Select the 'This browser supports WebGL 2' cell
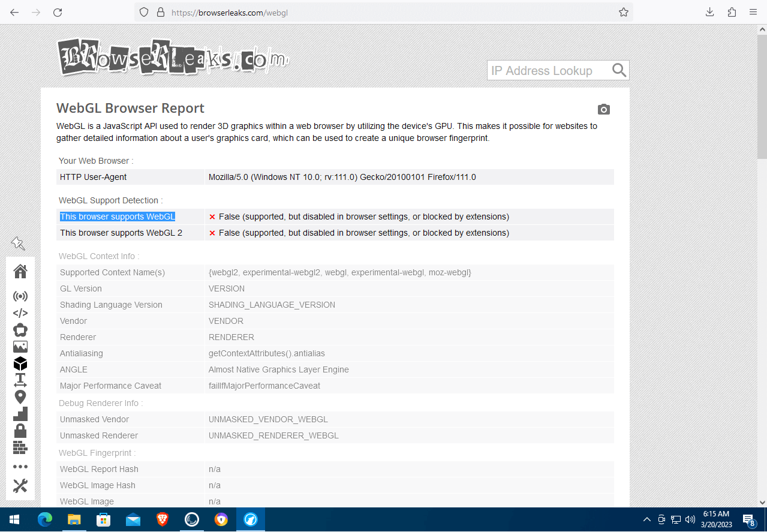The height and width of the screenshot is (532, 767). 131,233
